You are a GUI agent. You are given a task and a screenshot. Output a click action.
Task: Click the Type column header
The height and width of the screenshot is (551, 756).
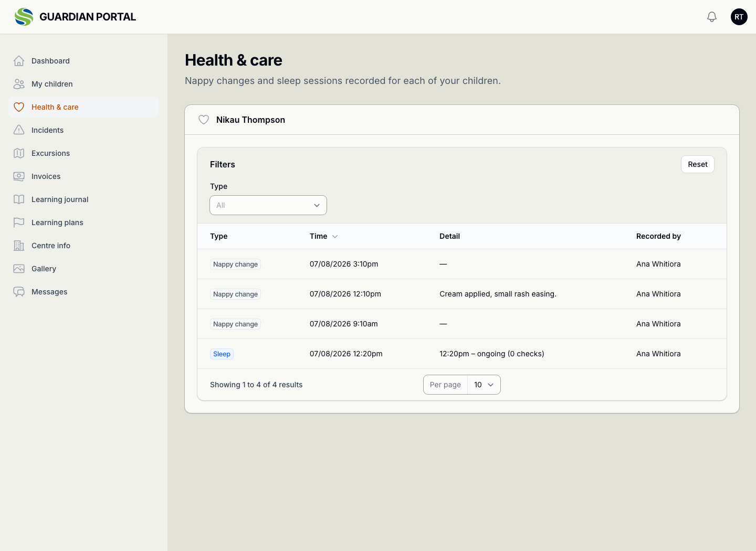click(219, 236)
